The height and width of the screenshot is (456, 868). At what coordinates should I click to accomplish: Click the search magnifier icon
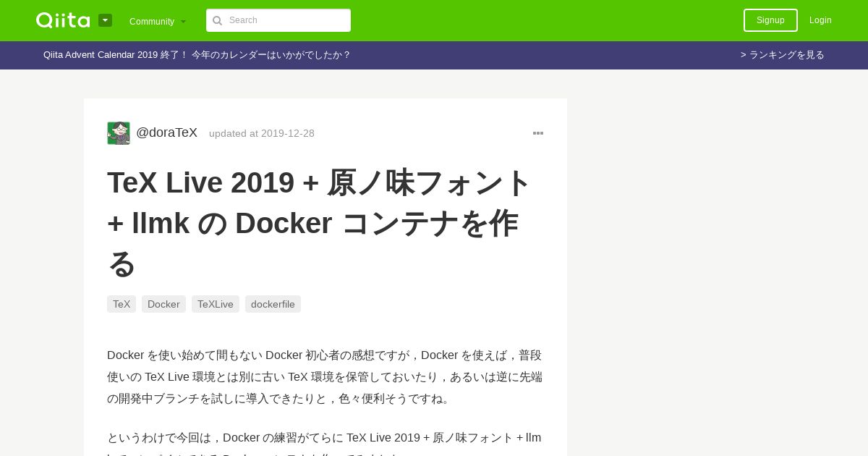coord(217,20)
